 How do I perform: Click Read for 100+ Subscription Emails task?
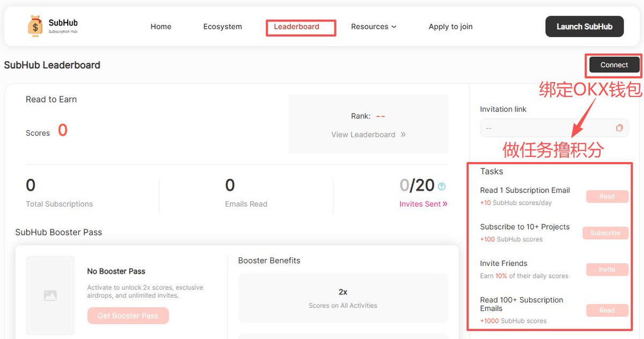pos(607,310)
